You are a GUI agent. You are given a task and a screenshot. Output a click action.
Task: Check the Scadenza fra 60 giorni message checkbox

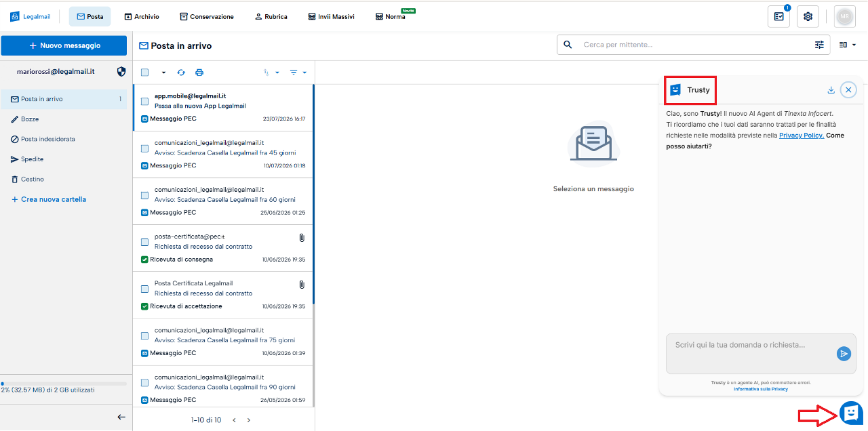pyautogui.click(x=144, y=195)
